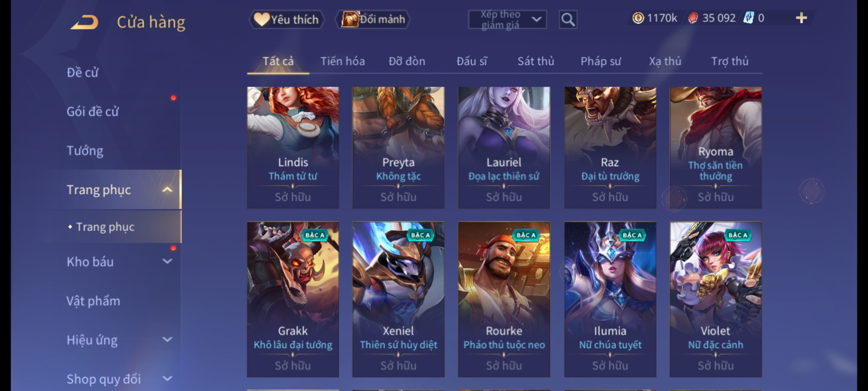Open Tướng in the sidebar
Viewport: 868px width, 391px height.
(85, 151)
